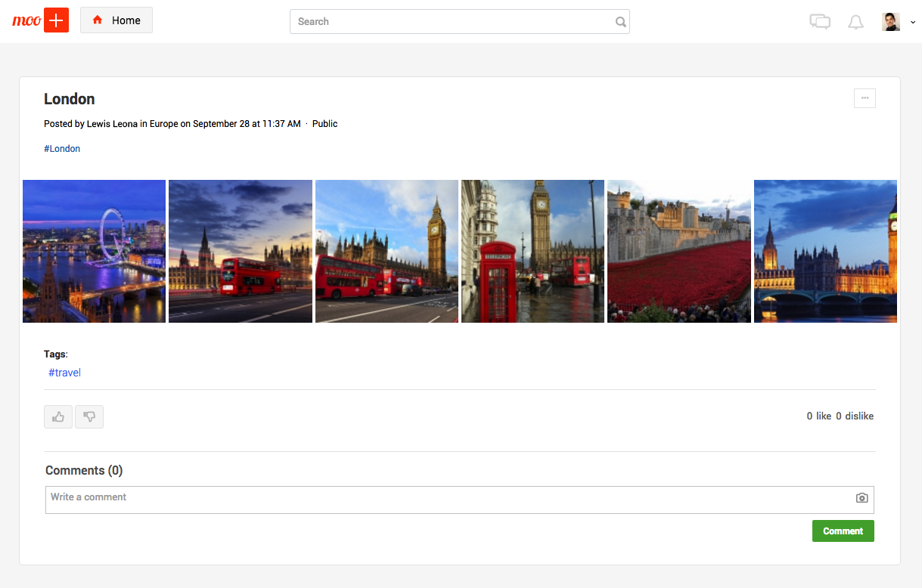Image resolution: width=922 pixels, height=588 pixels.
Task: Like the post with thumbs up
Action: tap(58, 416)
